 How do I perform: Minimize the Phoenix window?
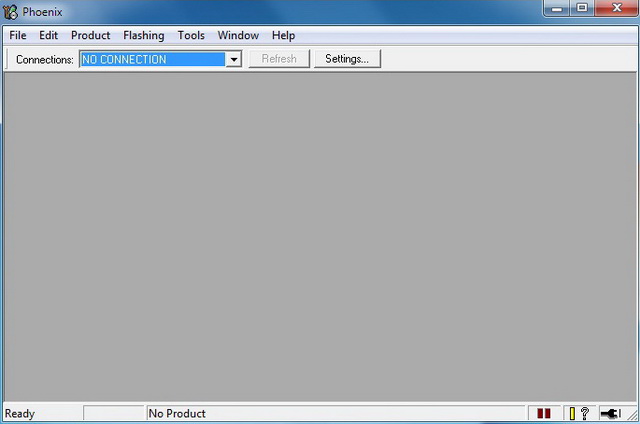[557, 8]
